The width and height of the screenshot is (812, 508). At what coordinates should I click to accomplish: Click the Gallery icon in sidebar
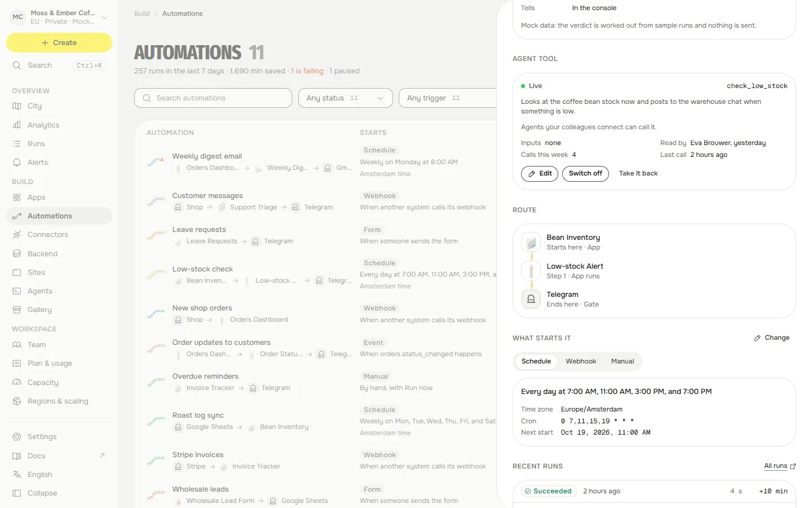[x=17, y=310]
